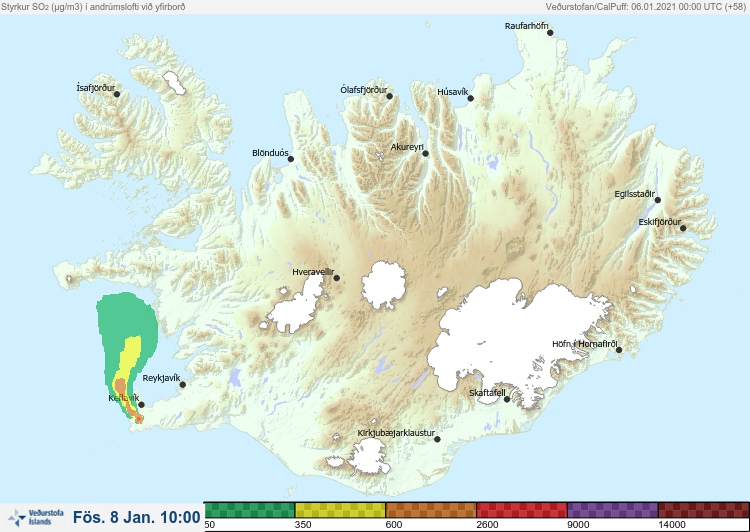Screen dimensions: 750x532
Task: Select the Hveravellir station dot
Action: (x=336, y=278)
